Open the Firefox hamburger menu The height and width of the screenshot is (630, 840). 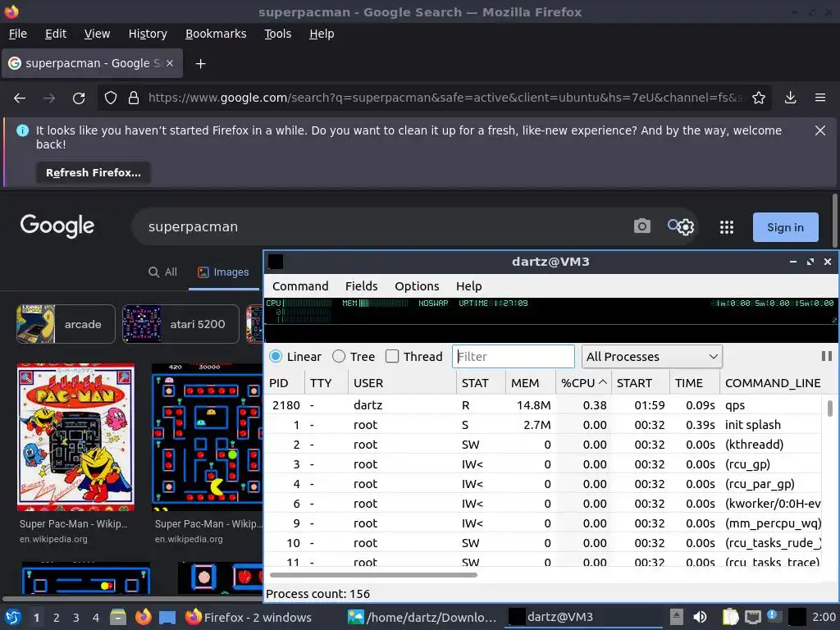[820, 98]
